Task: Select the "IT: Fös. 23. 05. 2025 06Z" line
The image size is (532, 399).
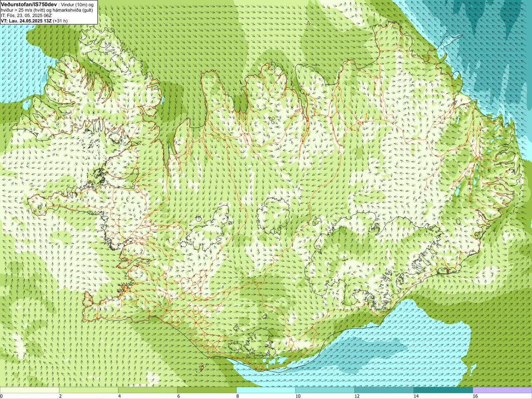Action: (x=25, y=15)
